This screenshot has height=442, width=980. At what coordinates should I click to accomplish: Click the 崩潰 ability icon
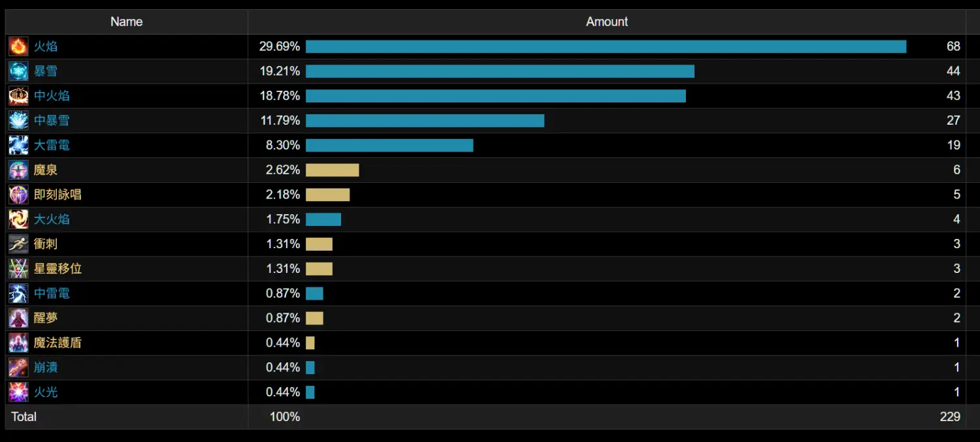(18, 368)
